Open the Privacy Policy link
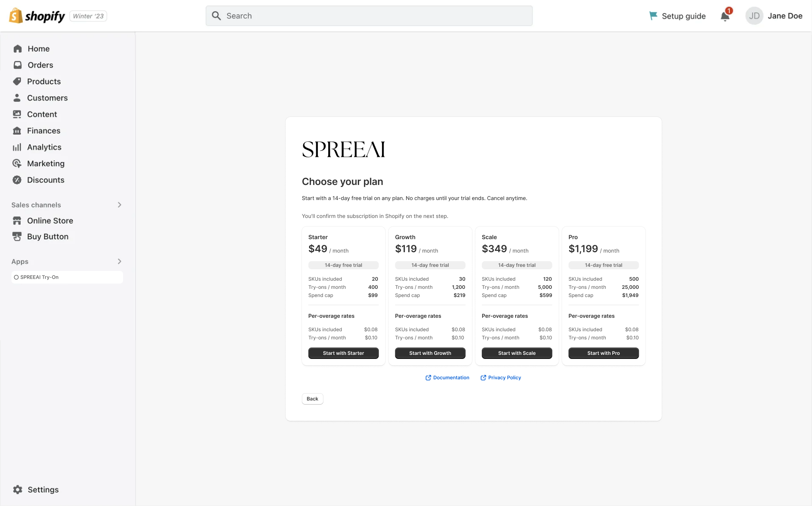 (505, 378)
